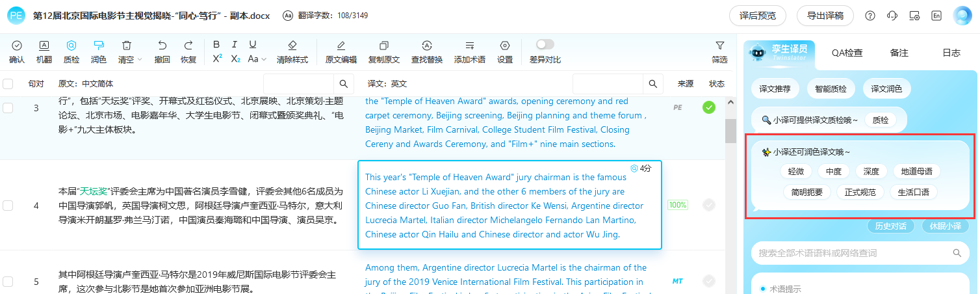This screenshot has height=294, width=980.
Task: Click the terminology search input field
Action: [x=851, y=253]
